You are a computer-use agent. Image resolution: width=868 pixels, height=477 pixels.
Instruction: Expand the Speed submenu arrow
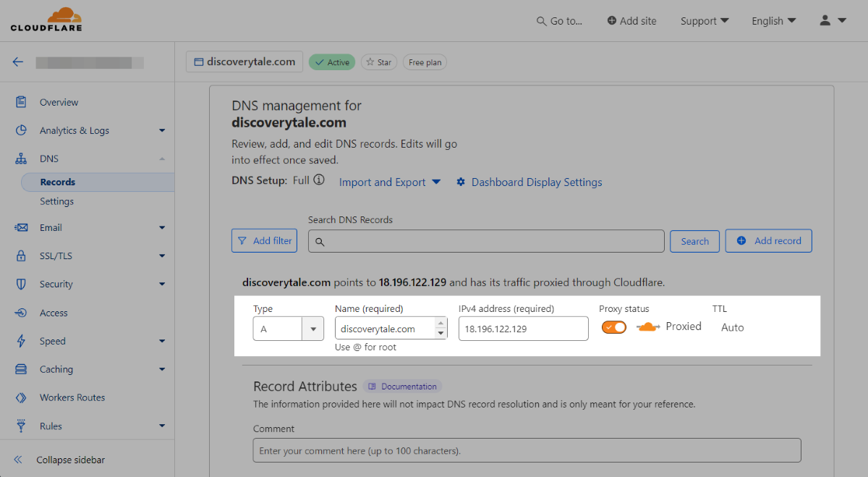coord(162,341)
